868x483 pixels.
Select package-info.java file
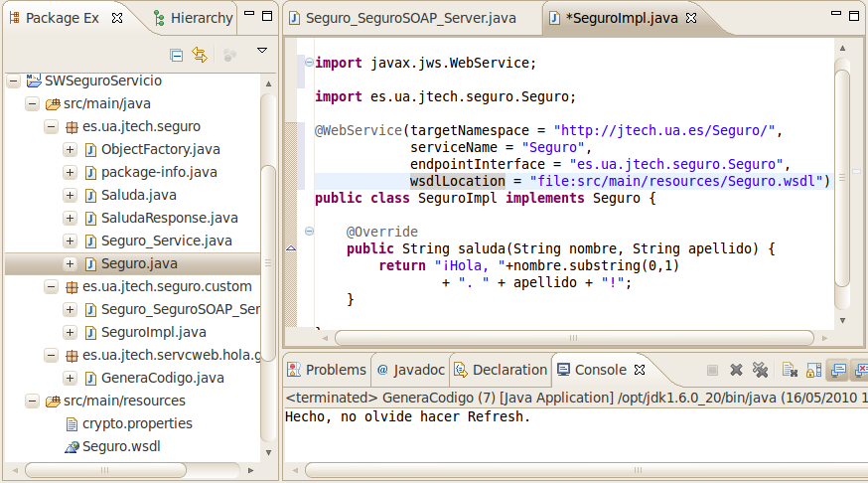tap(159, 172)
